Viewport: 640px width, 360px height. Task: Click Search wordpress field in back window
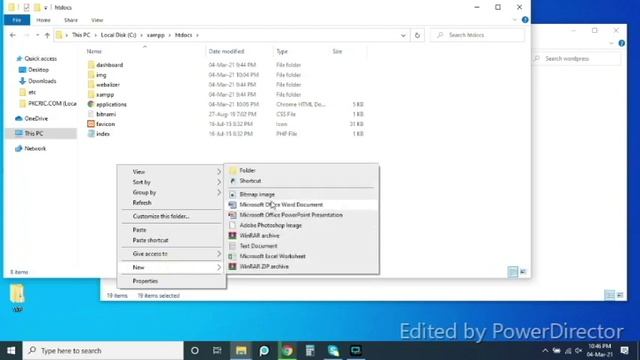coord(576,59)
